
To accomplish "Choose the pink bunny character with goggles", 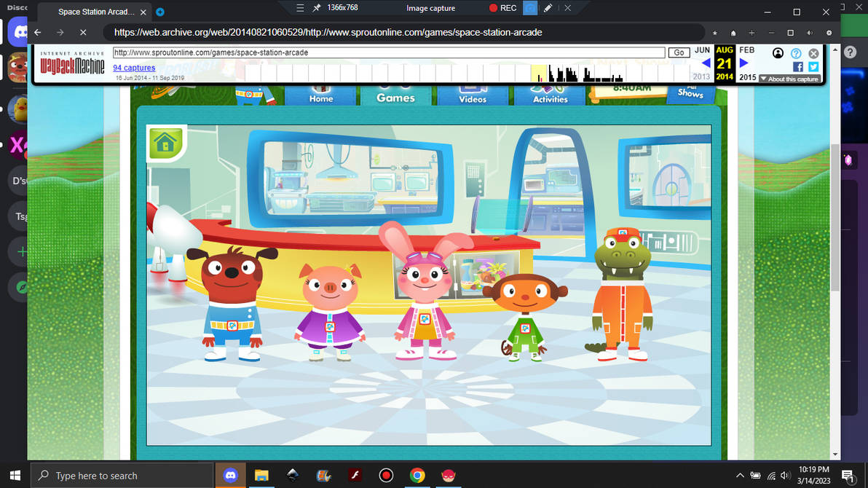I will 425,291.
